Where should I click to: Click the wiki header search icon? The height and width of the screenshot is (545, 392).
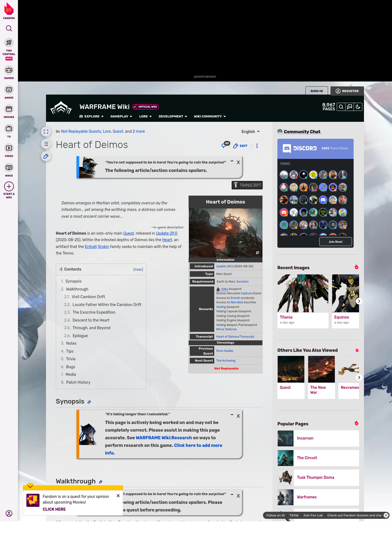tap(341, 107)
